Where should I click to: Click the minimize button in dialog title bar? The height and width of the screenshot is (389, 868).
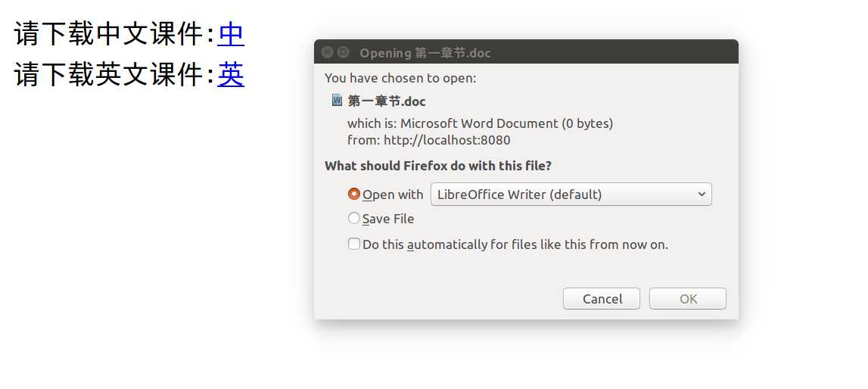(x=344, y=52)
